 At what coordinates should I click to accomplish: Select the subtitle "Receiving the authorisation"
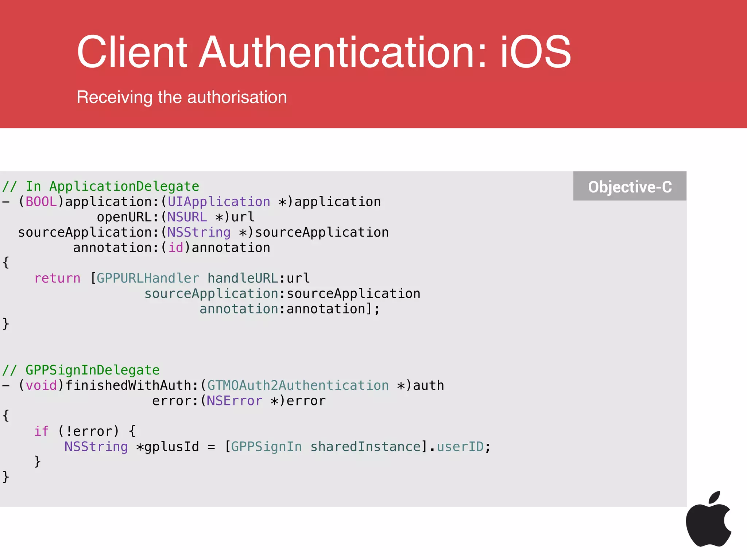click(x=182, y=97)
